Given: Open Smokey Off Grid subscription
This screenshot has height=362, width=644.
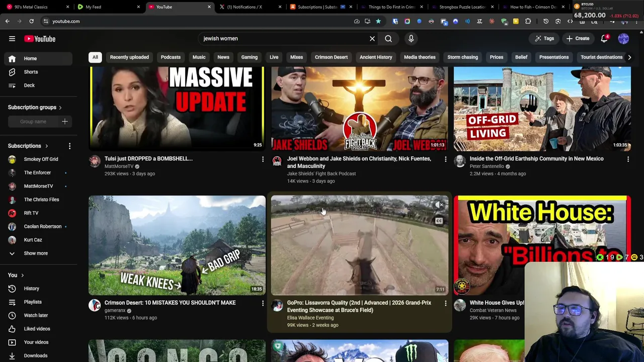Looking at the screenshot, I should (x=38, y=159).
